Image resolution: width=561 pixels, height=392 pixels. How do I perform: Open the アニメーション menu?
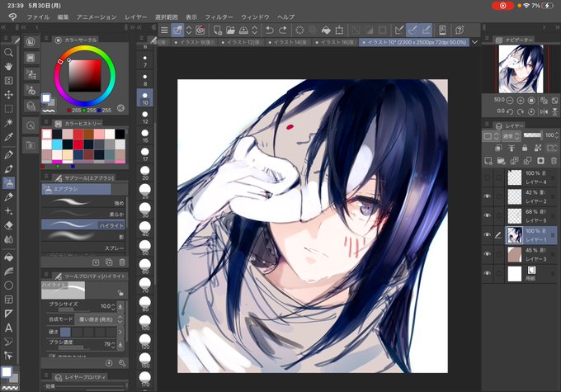pos(97,17)
